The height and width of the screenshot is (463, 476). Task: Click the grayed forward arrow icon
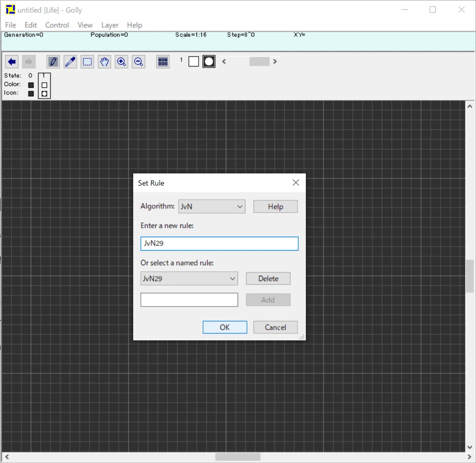coord(29,62)
